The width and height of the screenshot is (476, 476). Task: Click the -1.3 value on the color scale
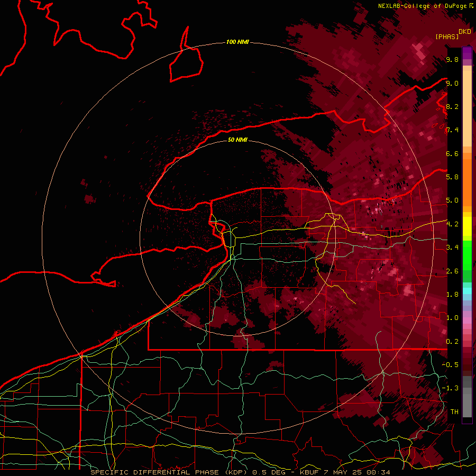click(x=450, y=388)
